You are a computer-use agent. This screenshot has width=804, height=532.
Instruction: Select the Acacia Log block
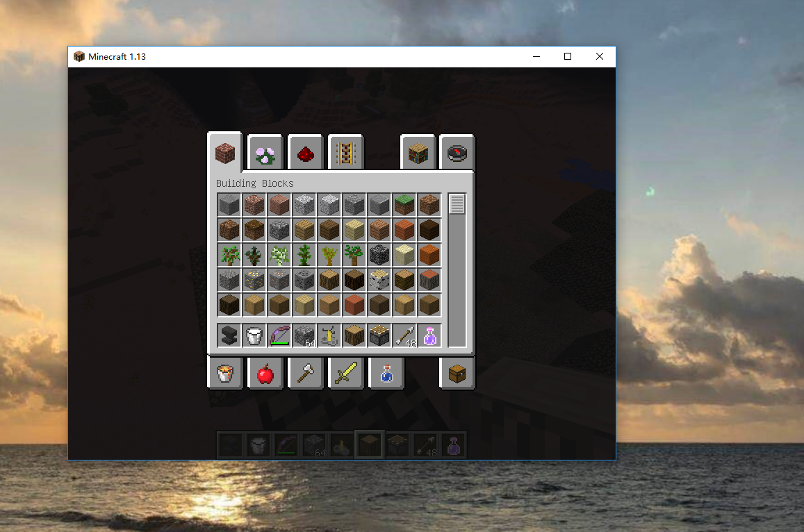[429, 281]
